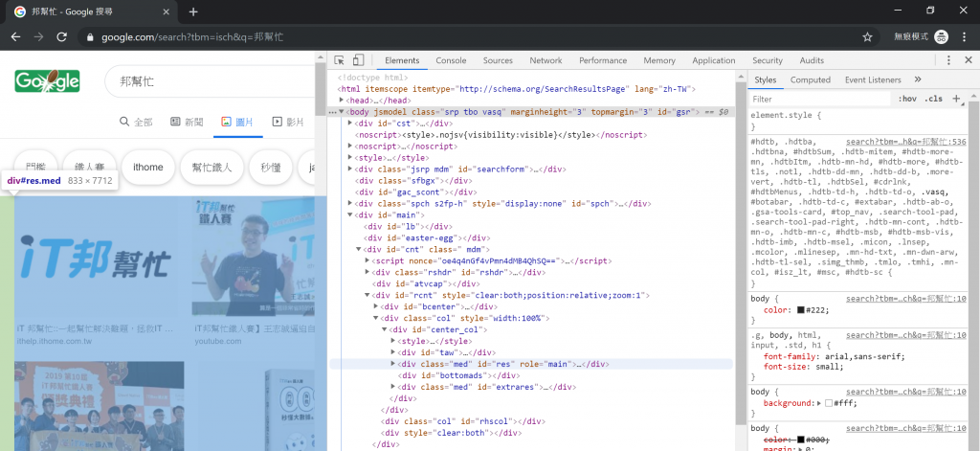Select the 圖片 search tab

pos(237,122)
